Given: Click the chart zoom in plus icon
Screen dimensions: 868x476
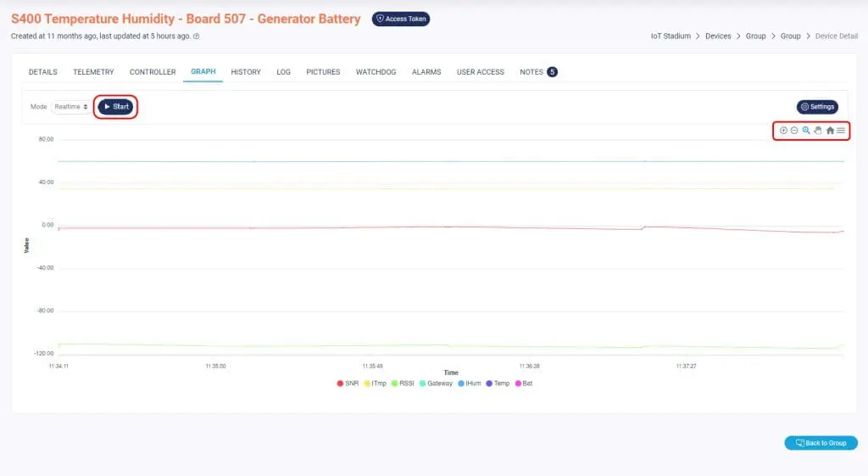Looking at the screenshot, I should click(x=783, y=131).
